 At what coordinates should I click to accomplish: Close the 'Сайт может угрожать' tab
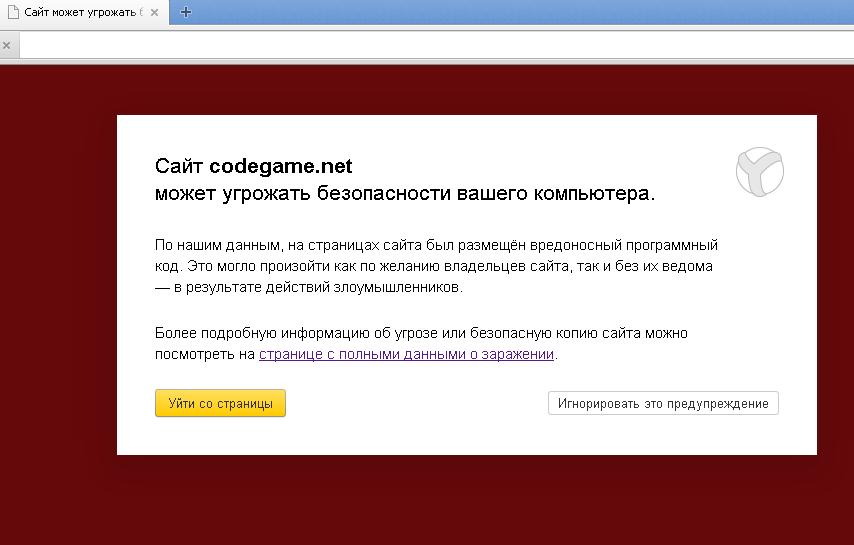click(155, 13)
